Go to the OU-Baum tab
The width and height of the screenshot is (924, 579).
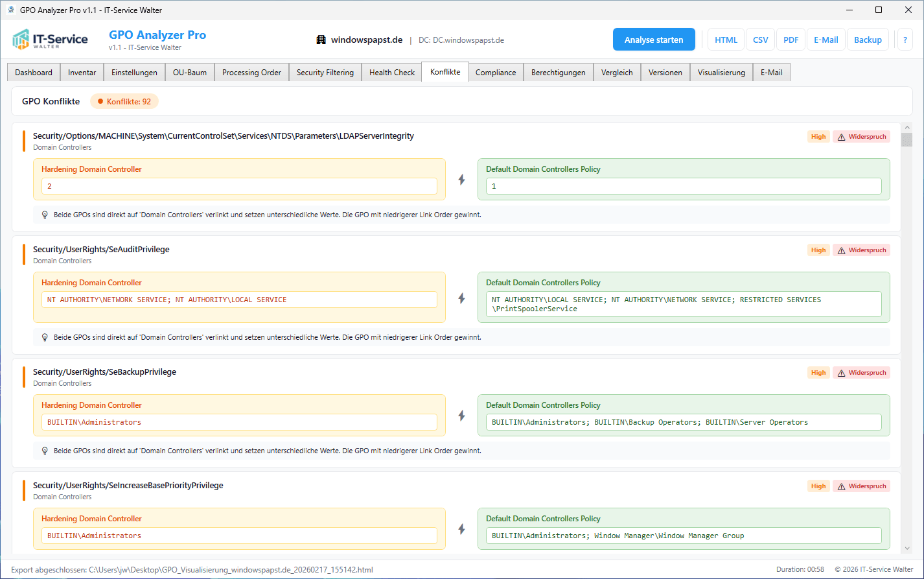tap(189, 73)
